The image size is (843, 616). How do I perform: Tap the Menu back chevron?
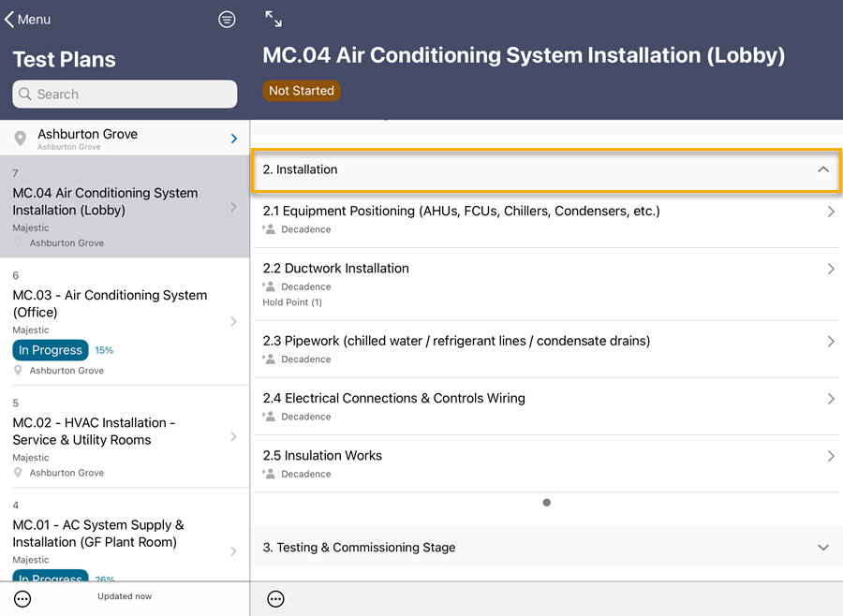(9, 20)
